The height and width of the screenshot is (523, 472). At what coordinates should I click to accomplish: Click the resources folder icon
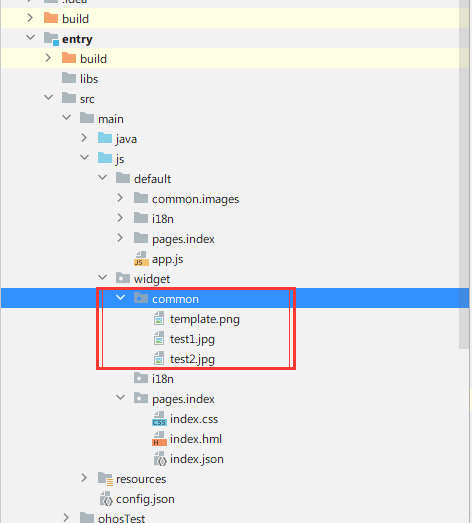pyautogui.click(x=105, y=479)
